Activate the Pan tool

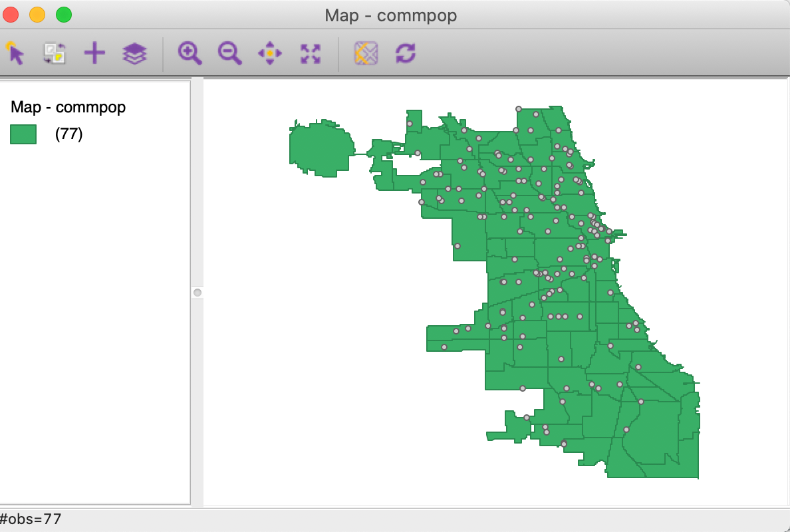coord(270,53)
